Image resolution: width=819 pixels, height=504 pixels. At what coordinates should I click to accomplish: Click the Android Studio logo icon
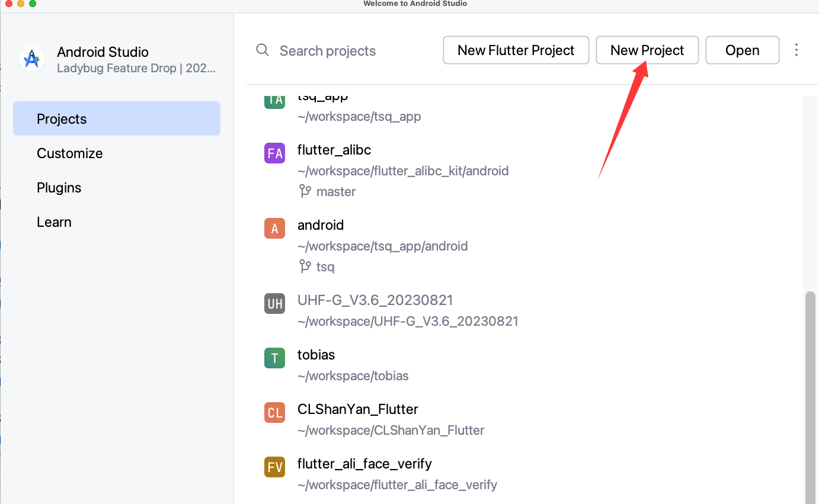[31, 60]
